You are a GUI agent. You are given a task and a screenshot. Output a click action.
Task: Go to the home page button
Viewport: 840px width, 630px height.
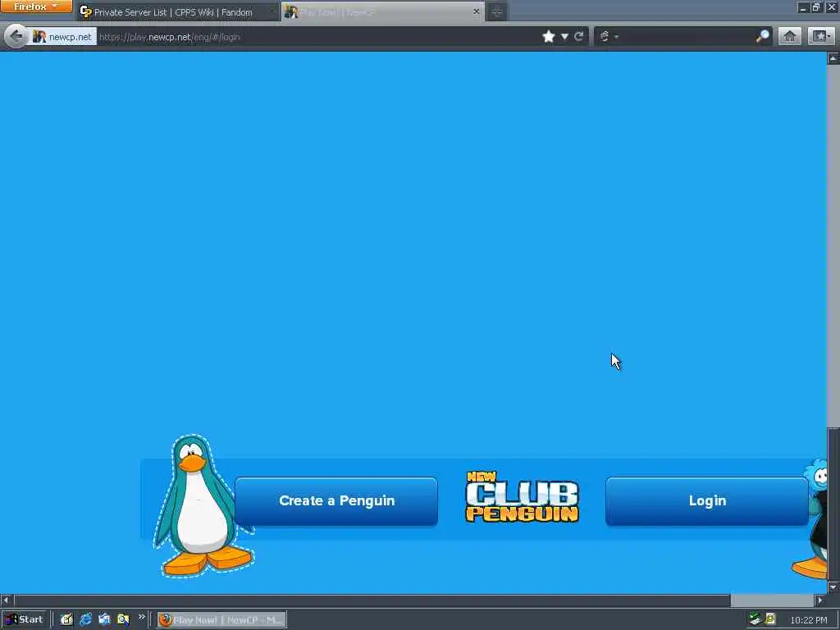tap(790, 36)
